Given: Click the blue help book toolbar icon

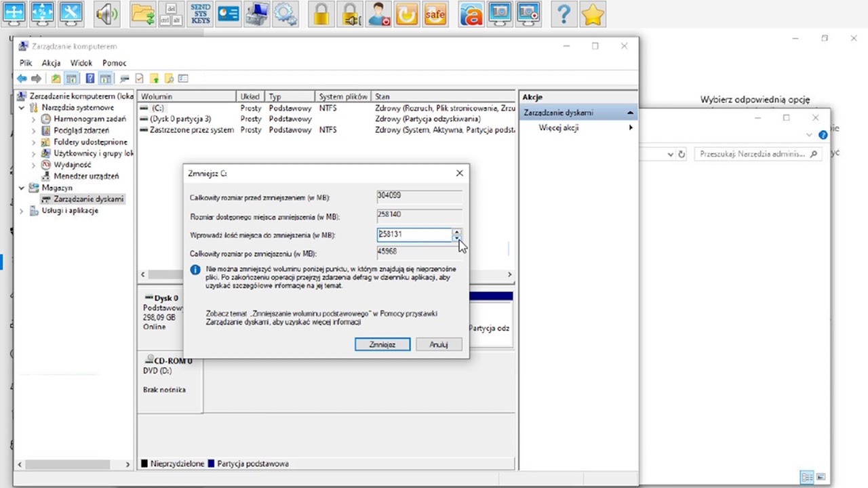Looking at the screenshot, I should coord(90,79).
